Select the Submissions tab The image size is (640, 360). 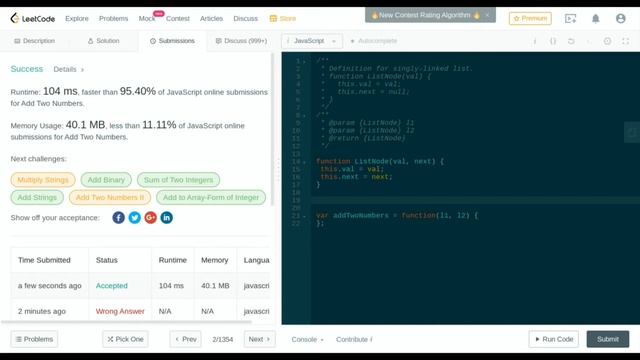tap(172, 41)
